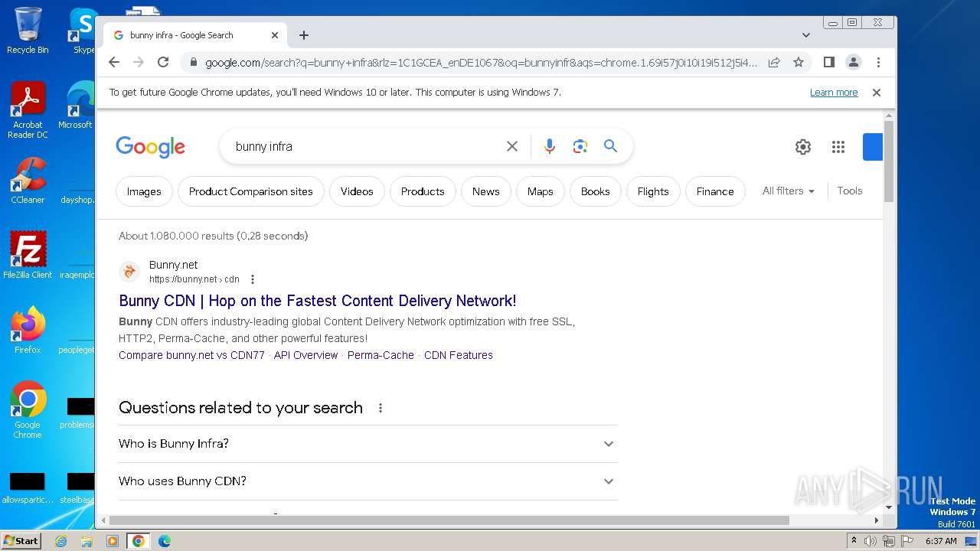Select the Product Comparison sites chip
This screenshot has height=551, width=980.
251,191
